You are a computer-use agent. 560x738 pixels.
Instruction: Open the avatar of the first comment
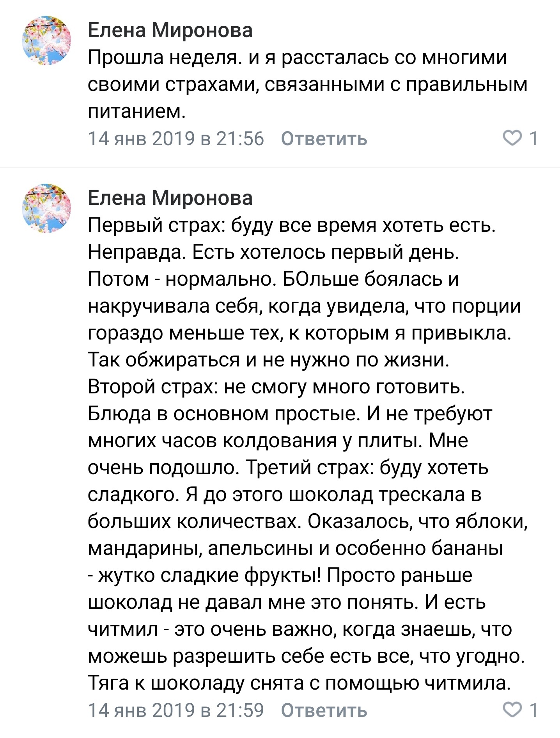click(x=47, y=41)
